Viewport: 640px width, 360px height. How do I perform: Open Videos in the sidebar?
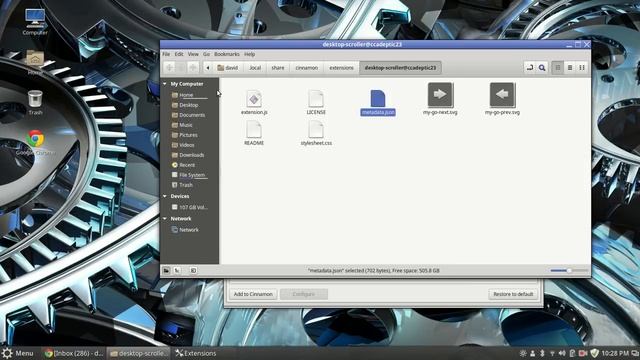[x=187, y=145]
